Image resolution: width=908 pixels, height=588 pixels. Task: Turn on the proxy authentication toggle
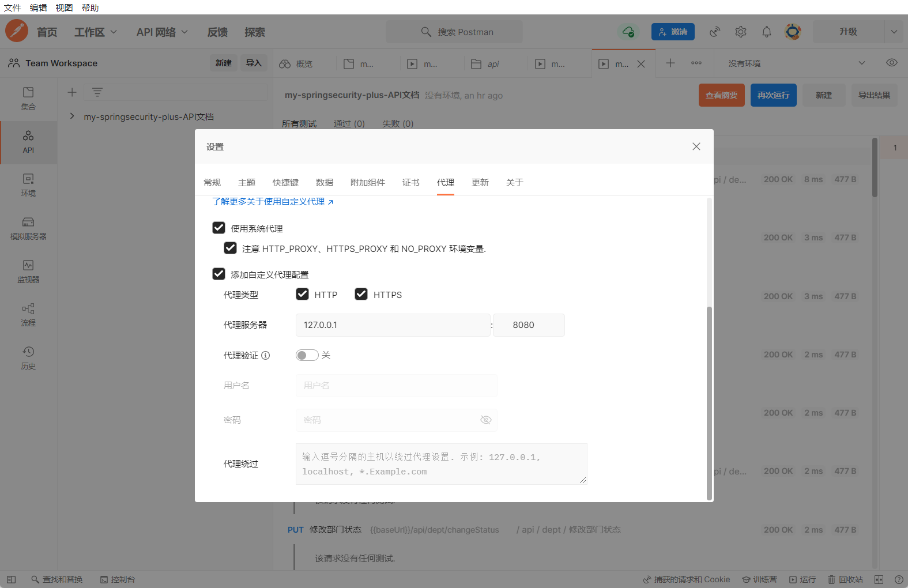click(x=307, y=355)
